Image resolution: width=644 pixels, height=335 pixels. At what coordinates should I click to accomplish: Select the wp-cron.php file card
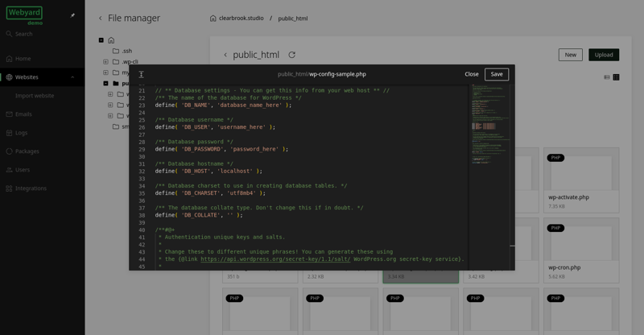[581, 250]
